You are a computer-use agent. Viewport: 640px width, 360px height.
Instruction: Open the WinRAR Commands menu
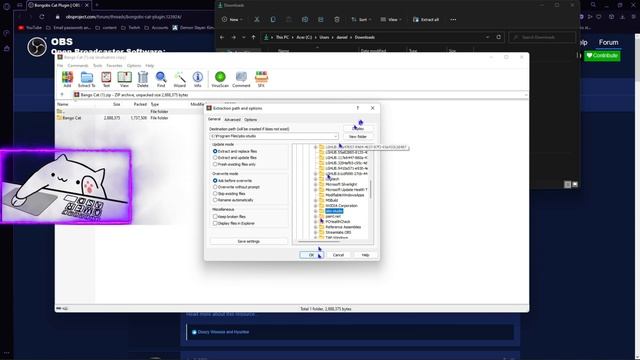click(78, 66)
